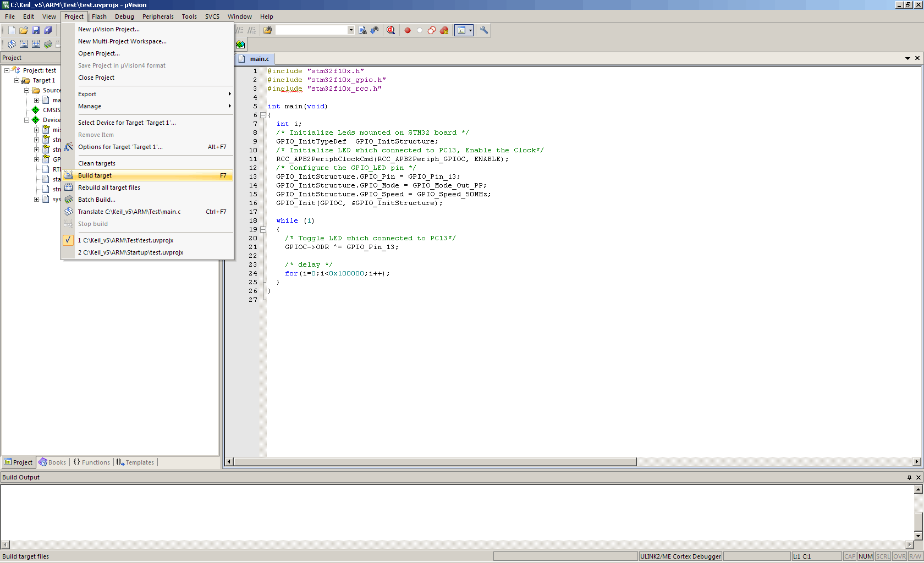The width and height of the screenshot is (924, 563).
Task: Click Clean targets menu entry
Action: click(97, 163)
